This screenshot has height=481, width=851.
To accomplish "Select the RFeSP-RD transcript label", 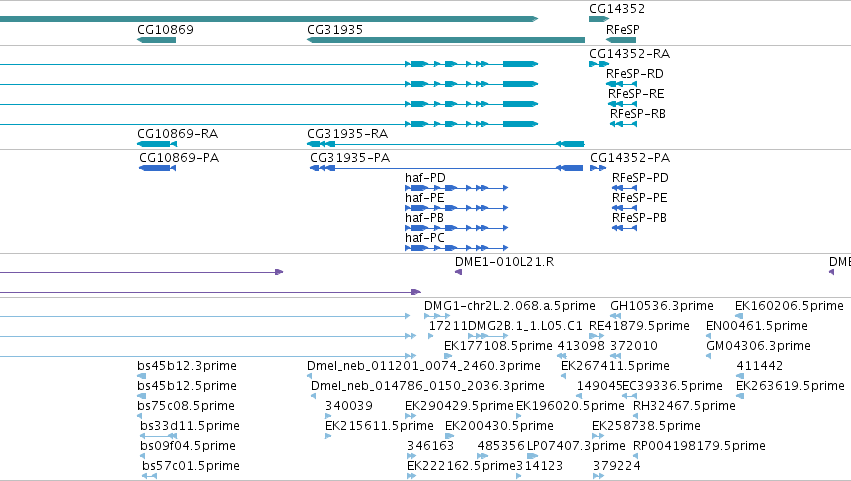I will 634,74.
